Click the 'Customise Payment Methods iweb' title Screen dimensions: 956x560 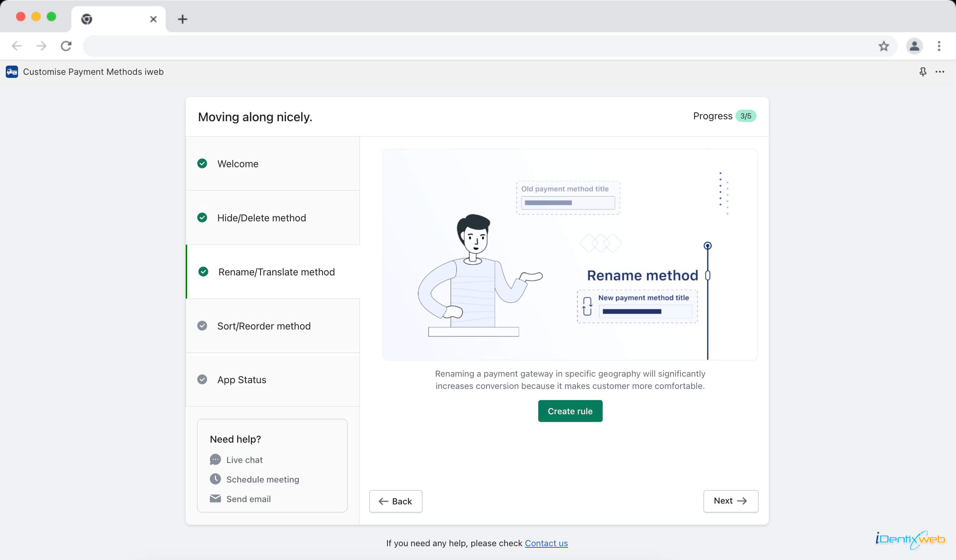tap(93, 72)
